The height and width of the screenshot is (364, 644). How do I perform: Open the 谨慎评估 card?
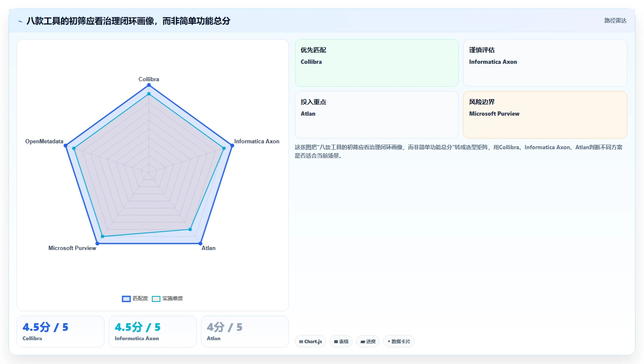[545, 63]
